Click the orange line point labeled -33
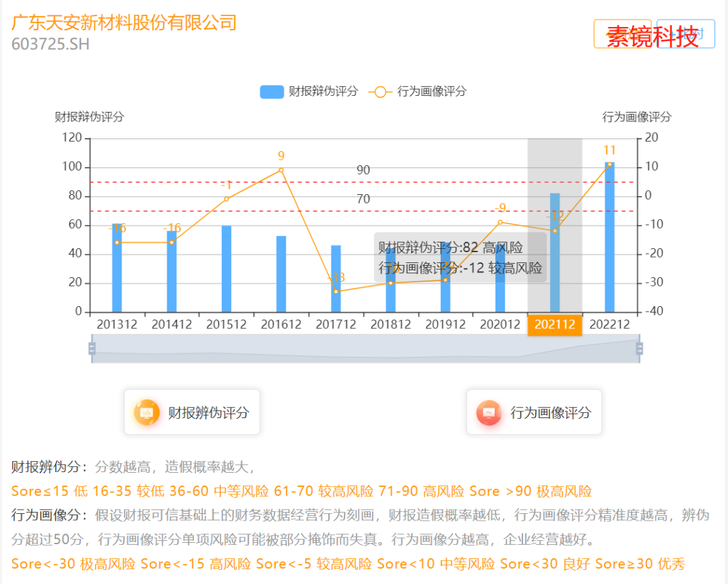 336,292
